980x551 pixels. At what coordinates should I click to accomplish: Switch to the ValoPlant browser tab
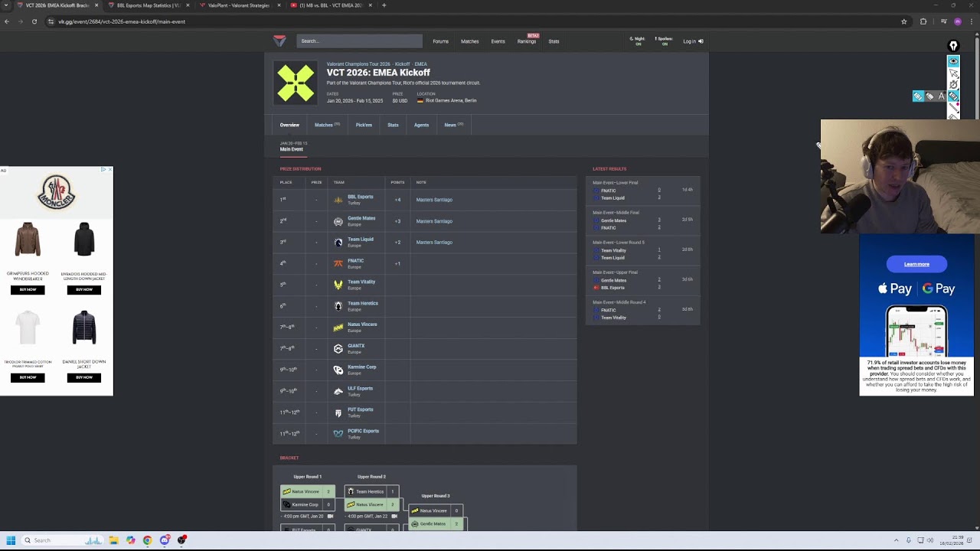click(x=239, y=5)
